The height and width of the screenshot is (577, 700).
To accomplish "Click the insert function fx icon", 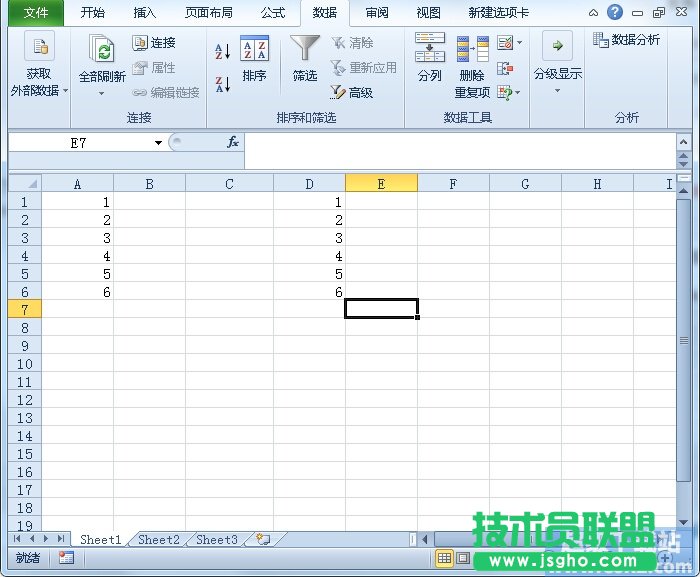I will (x=233, y=143).
